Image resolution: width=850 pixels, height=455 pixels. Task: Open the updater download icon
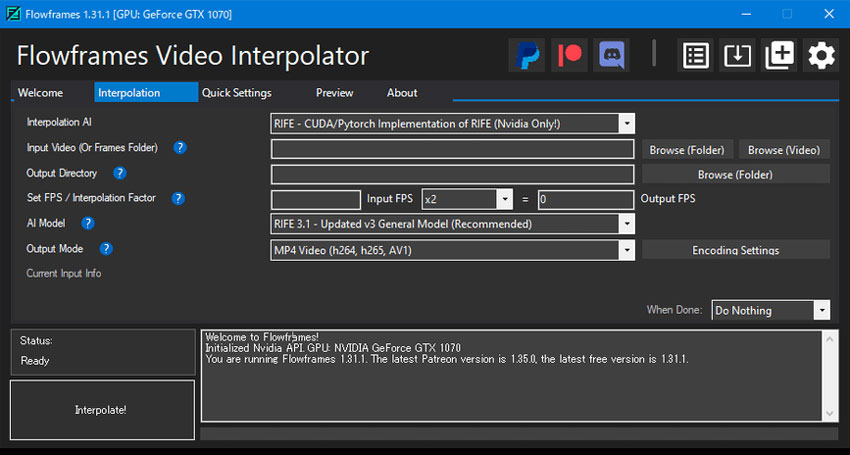point(737,55)
